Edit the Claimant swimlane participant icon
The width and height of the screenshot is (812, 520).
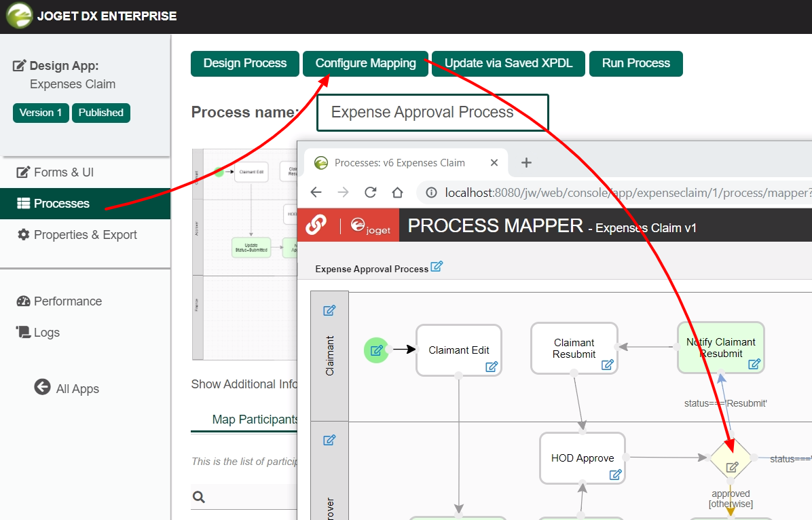point(329,310)
